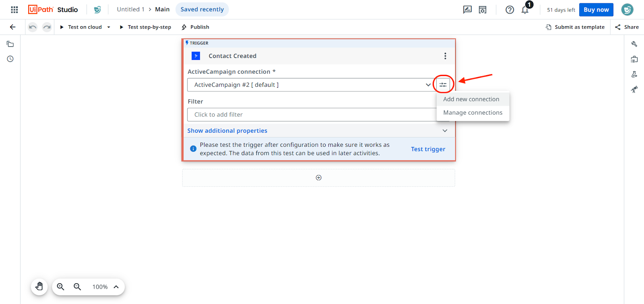The width and height of the screenshot is (644, 304).
Task: Click the Filter input field
Action: [310, 115]
